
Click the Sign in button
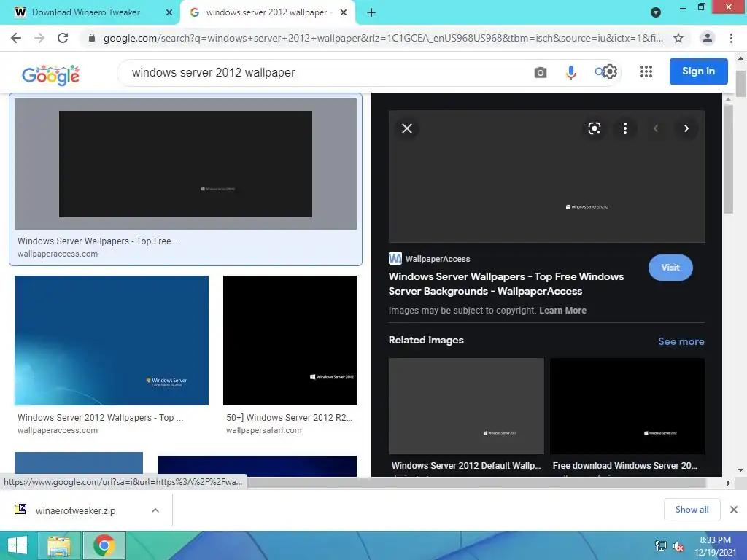click(x=698, y=71)
